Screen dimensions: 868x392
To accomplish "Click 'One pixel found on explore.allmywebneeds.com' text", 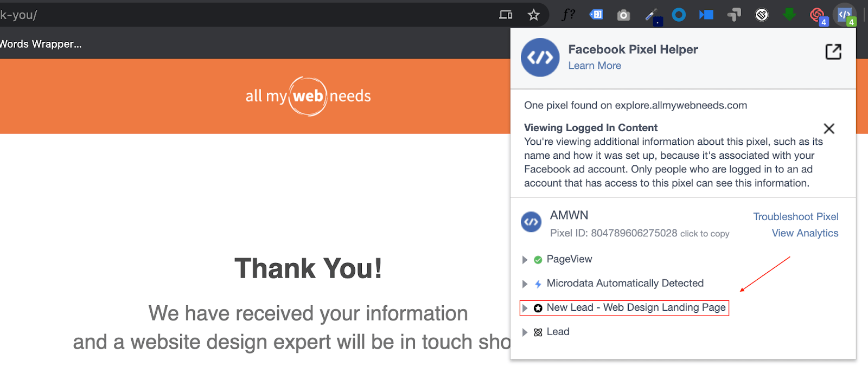I will (635, 105).
